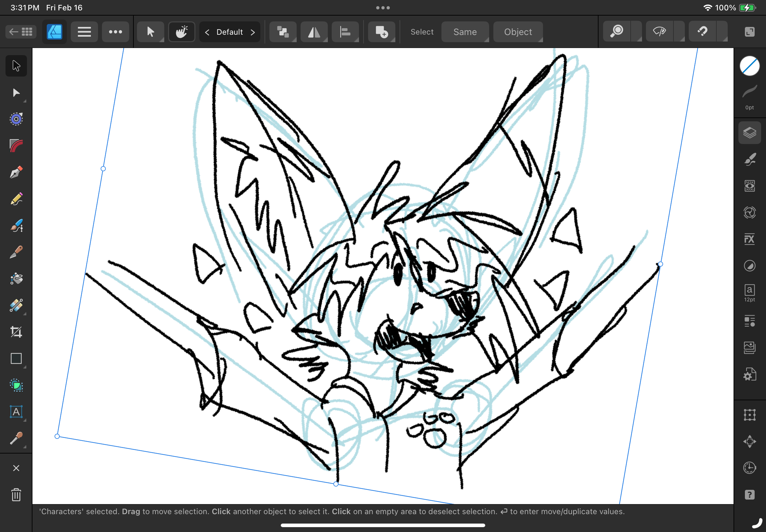
Task: Toggle preview mode eye icon
Action: (659, 32)
